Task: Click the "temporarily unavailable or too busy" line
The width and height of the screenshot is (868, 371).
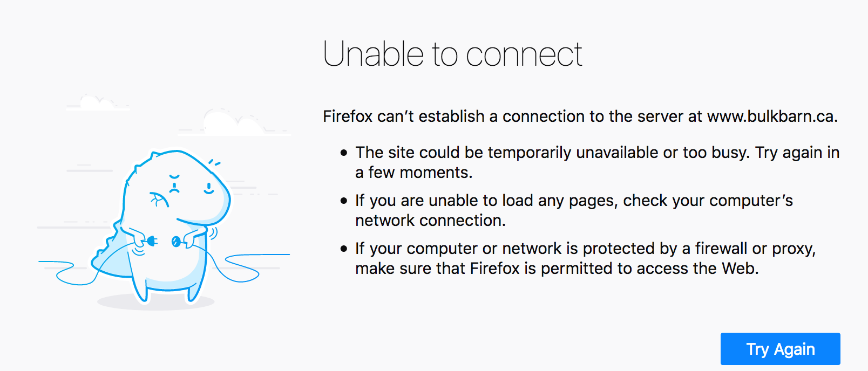Action: pyautogui.click(x=596, y=153)
